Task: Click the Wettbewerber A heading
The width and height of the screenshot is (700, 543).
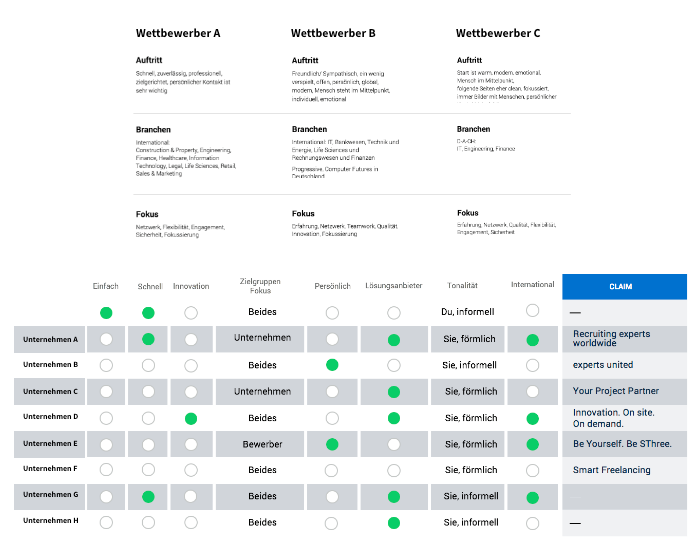Action: coord(178,33)
